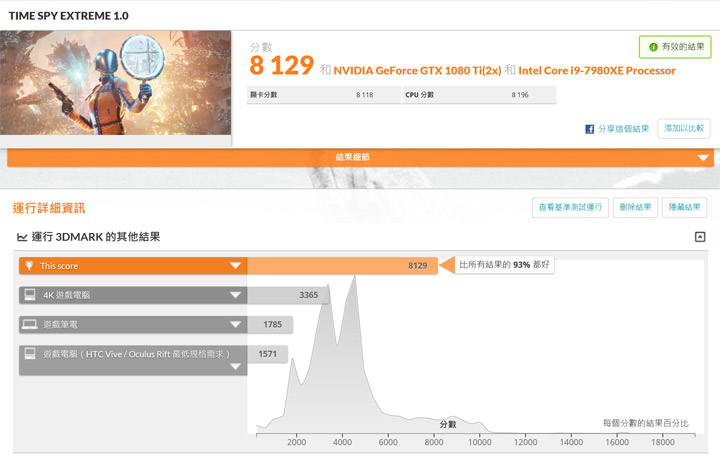
Task: Click the 分享這個結果 share link
Action: pos(623,129)
